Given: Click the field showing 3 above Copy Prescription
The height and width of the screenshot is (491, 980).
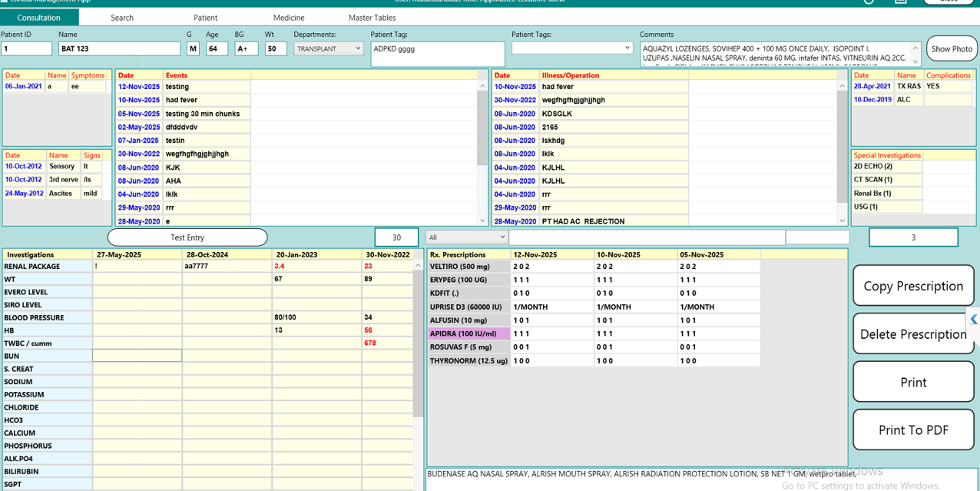Looking at the screenshot, I should [x=913, y=237].
